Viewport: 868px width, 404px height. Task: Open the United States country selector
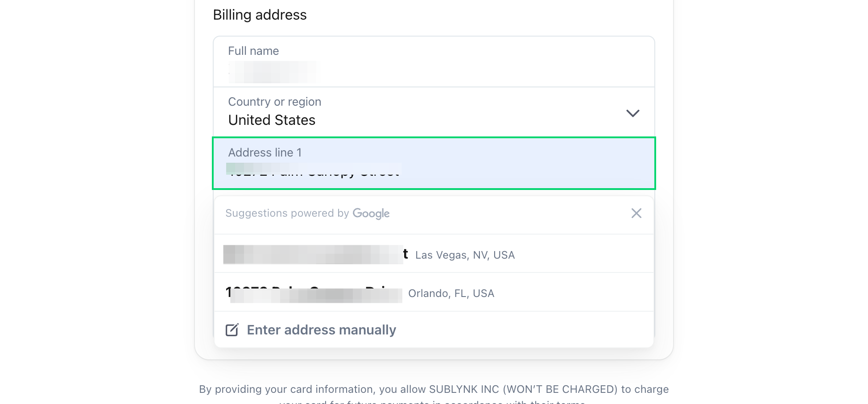pos(434,112)
